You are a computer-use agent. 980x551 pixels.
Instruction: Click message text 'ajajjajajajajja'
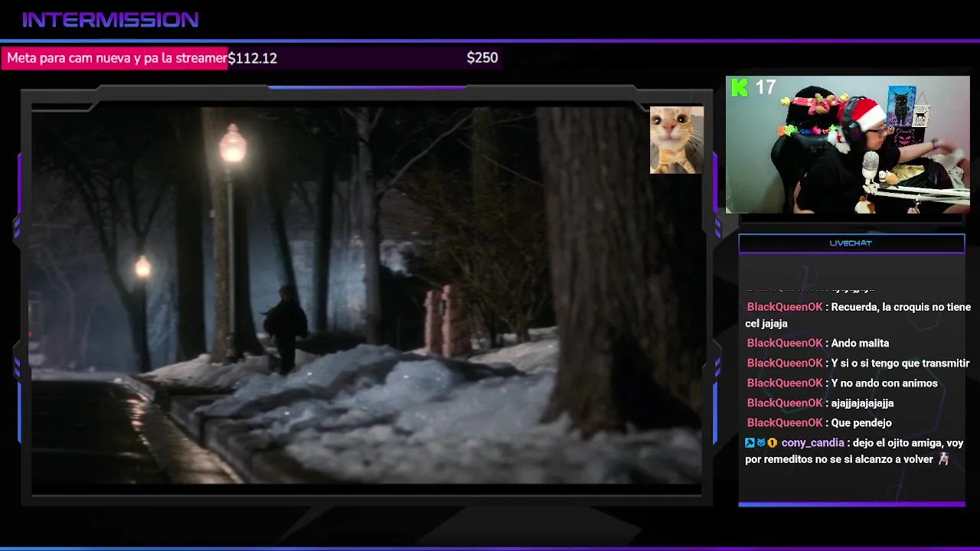[862, 403]
